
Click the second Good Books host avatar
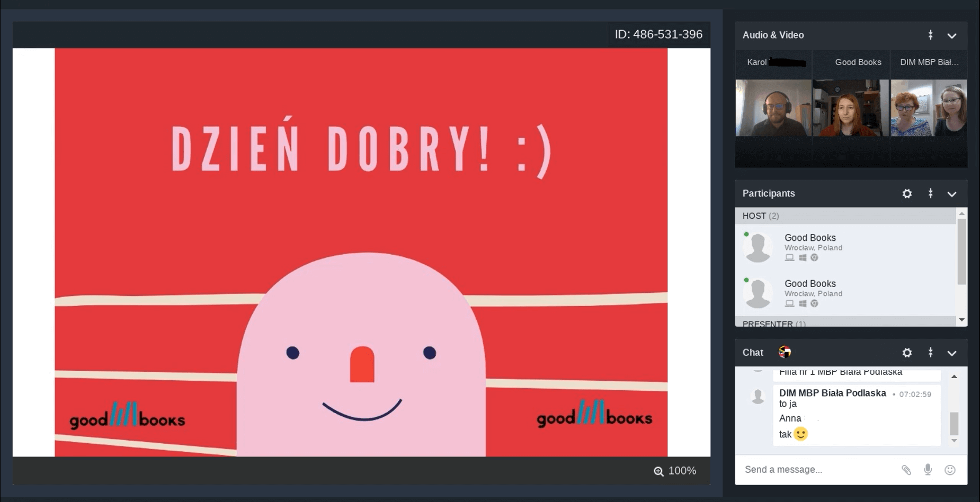pyautogui.click(x=758, y=293)
